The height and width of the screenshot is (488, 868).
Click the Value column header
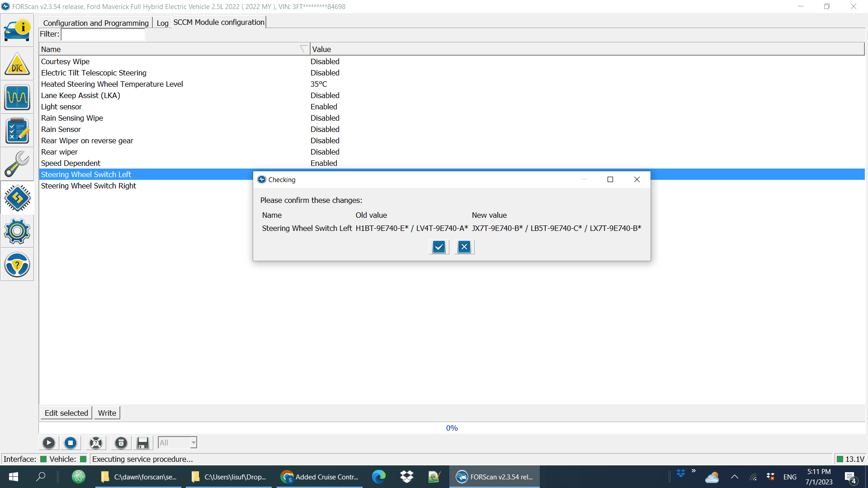tap(587, 49)
